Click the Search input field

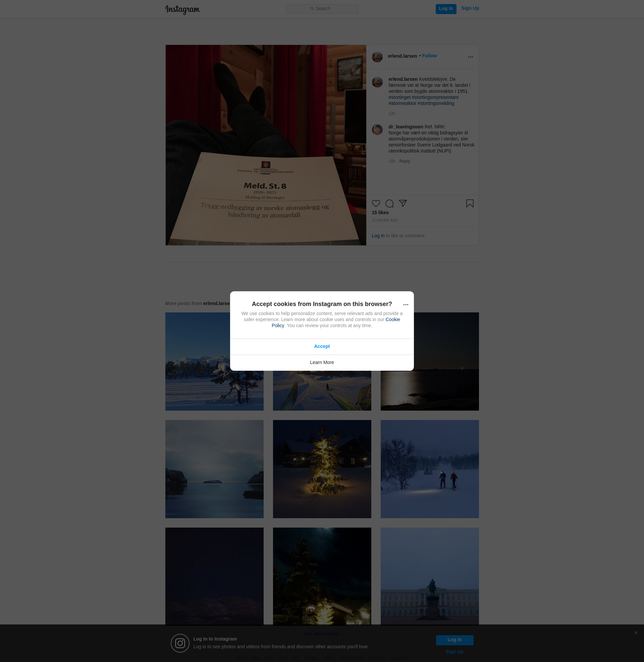pos(322,9)
